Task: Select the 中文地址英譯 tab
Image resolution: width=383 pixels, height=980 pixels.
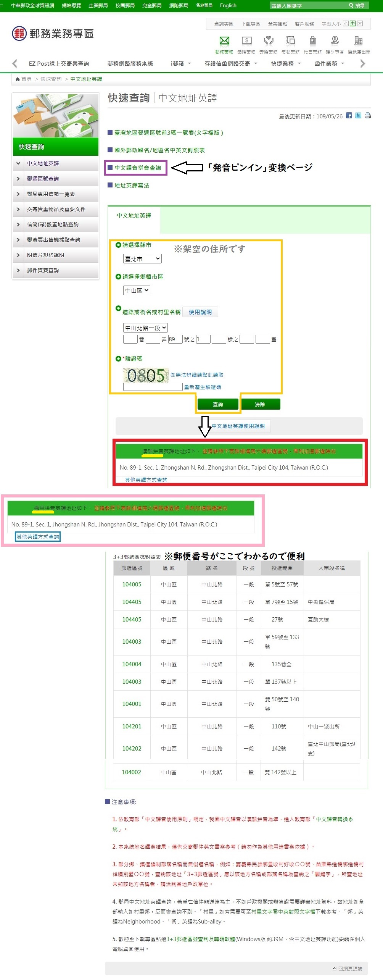Action: point(134,216)
